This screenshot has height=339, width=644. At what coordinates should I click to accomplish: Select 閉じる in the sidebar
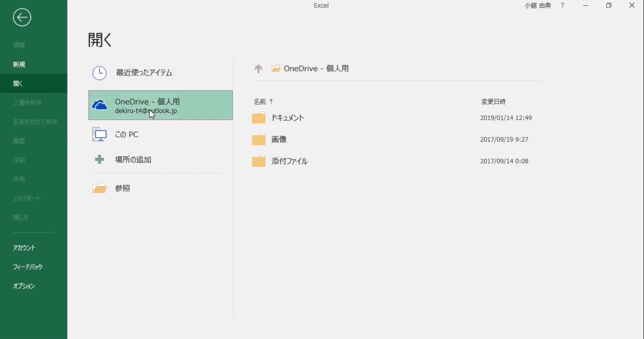point(33,218)
